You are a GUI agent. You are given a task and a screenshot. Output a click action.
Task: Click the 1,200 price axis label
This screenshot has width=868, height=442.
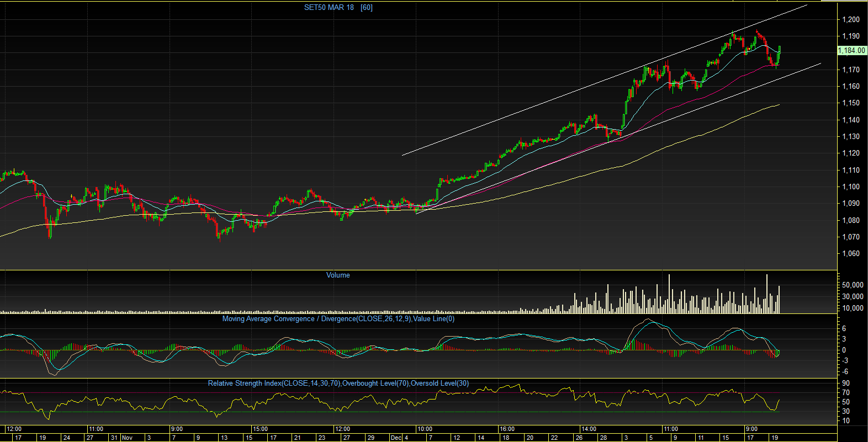pos(851,19)
